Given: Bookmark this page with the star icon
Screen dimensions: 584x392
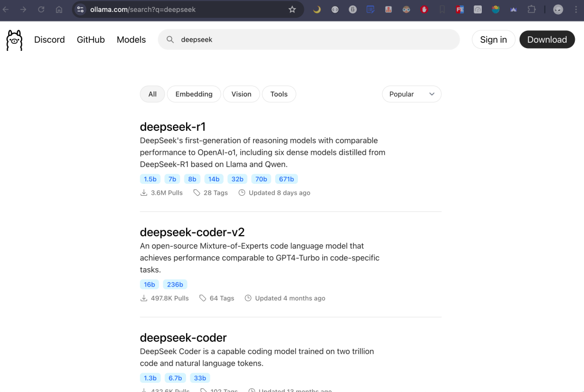Looking at the screenshot, I should tap(293, 10).
